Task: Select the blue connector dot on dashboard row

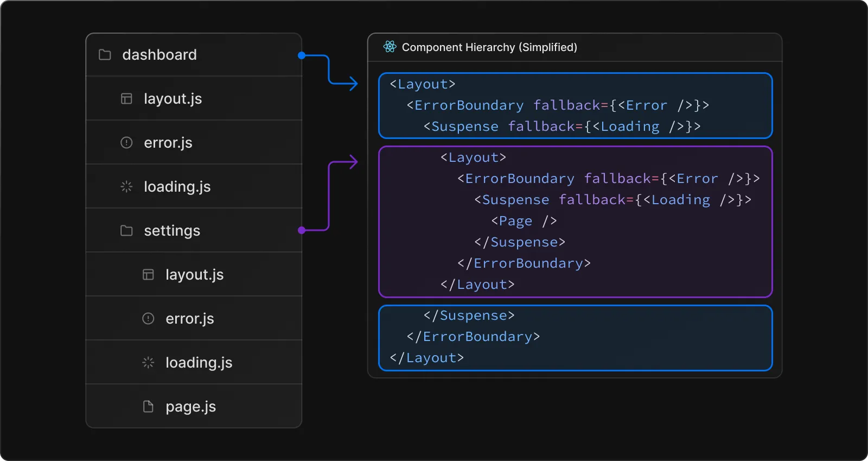Action: point(302,55)
